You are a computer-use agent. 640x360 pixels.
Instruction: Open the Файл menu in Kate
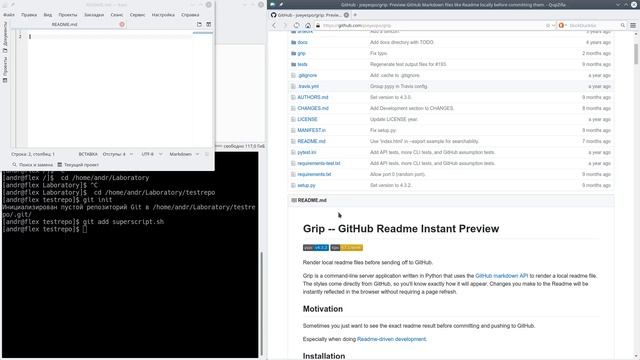pos(9,15)
